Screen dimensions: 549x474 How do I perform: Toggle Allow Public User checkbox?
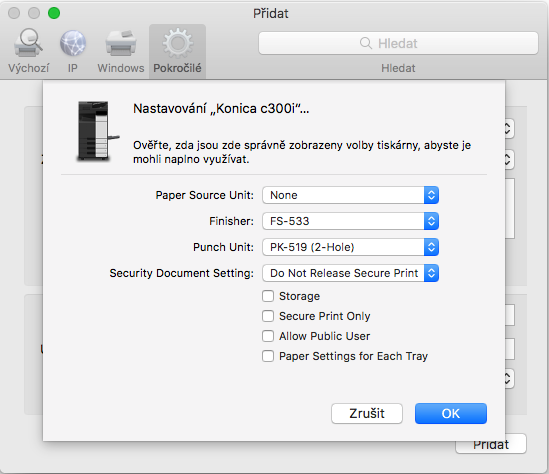click(x=268, y=336)
